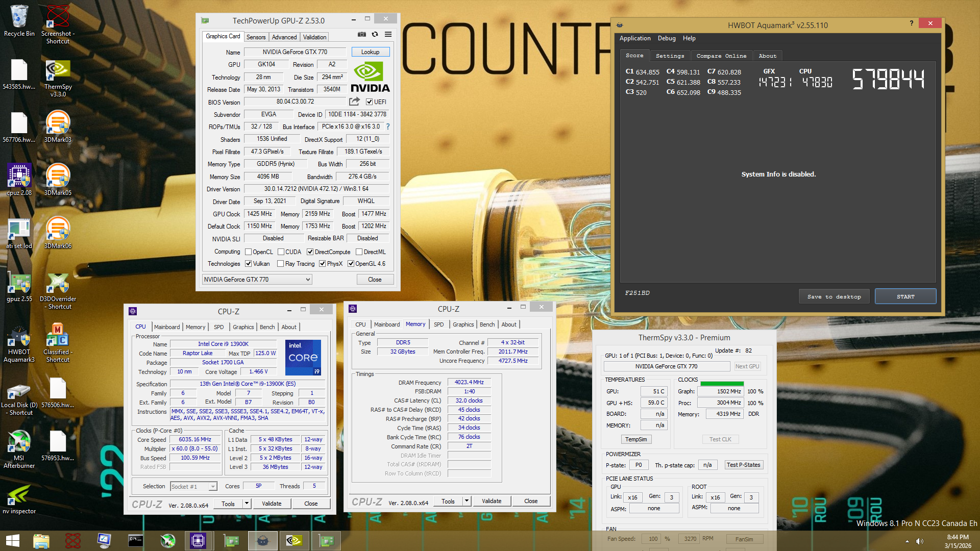The width and height of the screenshot is (980, 551).
Task: Open Recycle Bin desktop icon
Action: point(19,20)
